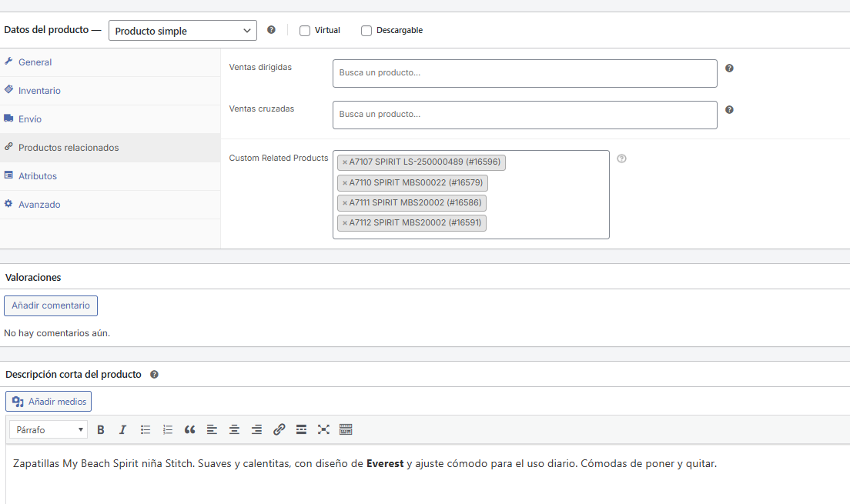Insert a bulleted list
Screen dimensions: 850x504
(146, 429)
